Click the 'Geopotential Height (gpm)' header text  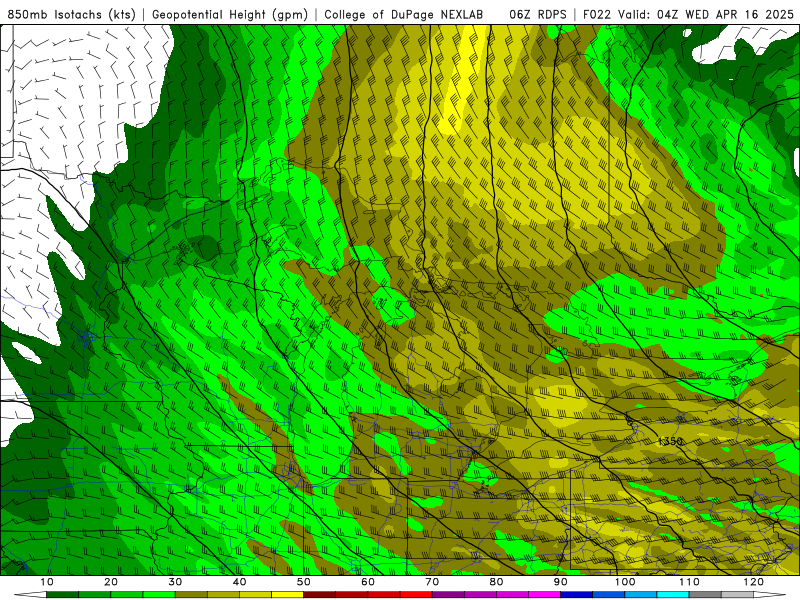pos(230,14)
